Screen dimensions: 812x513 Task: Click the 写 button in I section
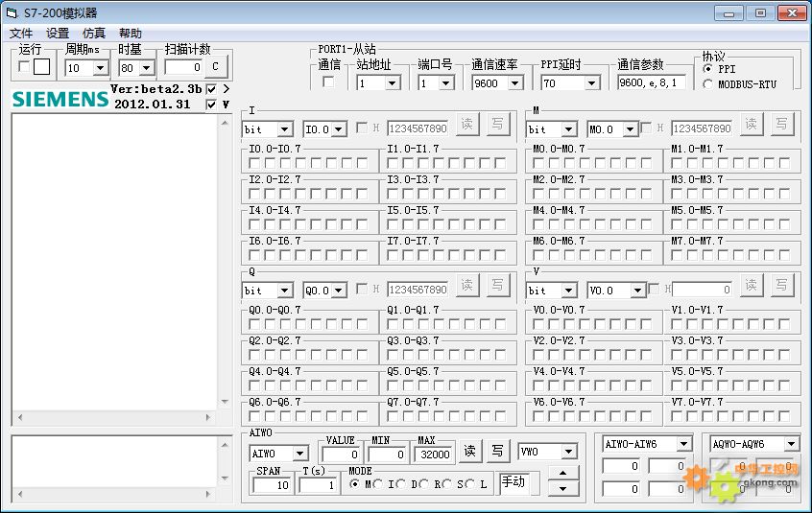coord(497,124)
